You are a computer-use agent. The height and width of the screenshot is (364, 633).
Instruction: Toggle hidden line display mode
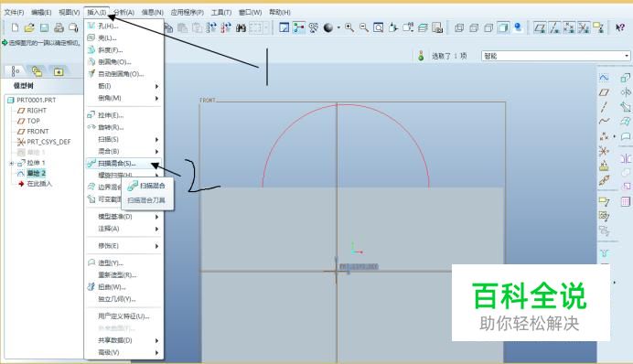(x=474, y=27)
